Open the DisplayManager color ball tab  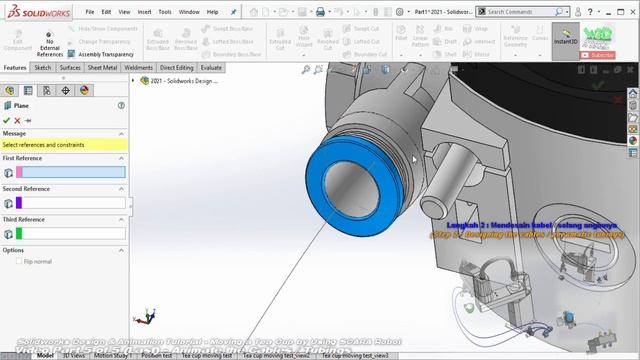click(84, 90)
